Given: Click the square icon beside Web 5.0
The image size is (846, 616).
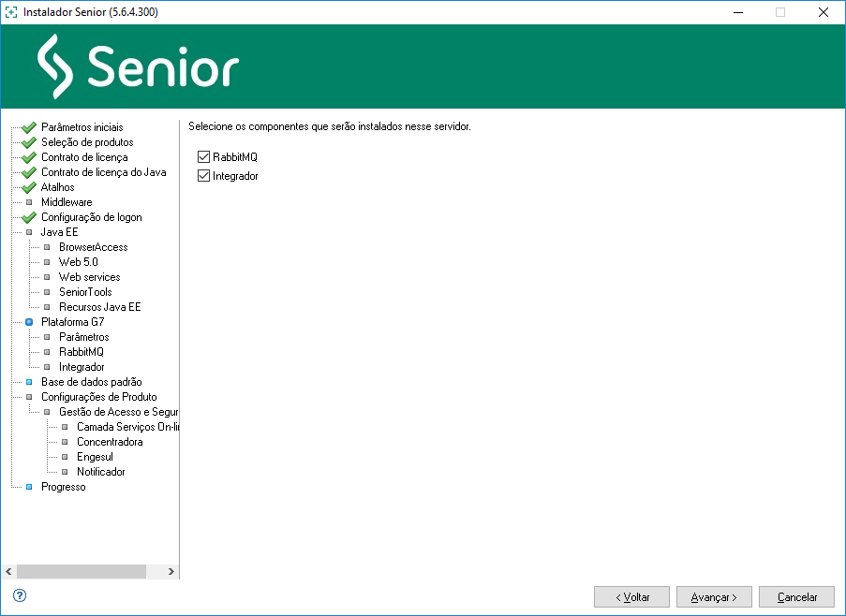Looking at the screenshot, I should click(47, 262).
